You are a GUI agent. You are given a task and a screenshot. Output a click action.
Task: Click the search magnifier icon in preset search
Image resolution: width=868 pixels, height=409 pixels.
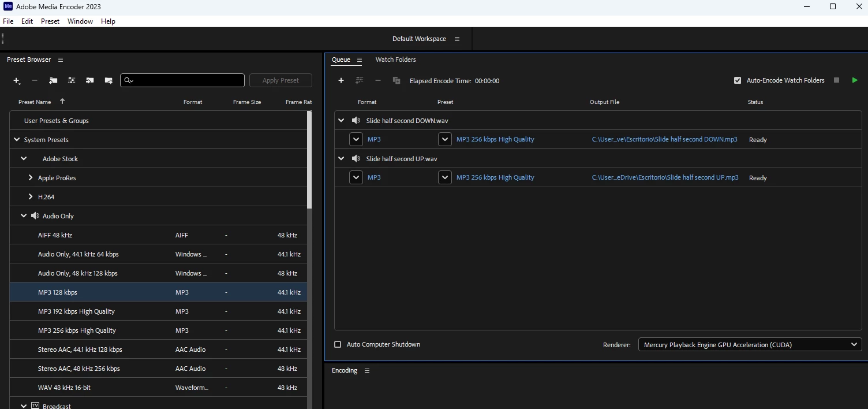[128, 81]
